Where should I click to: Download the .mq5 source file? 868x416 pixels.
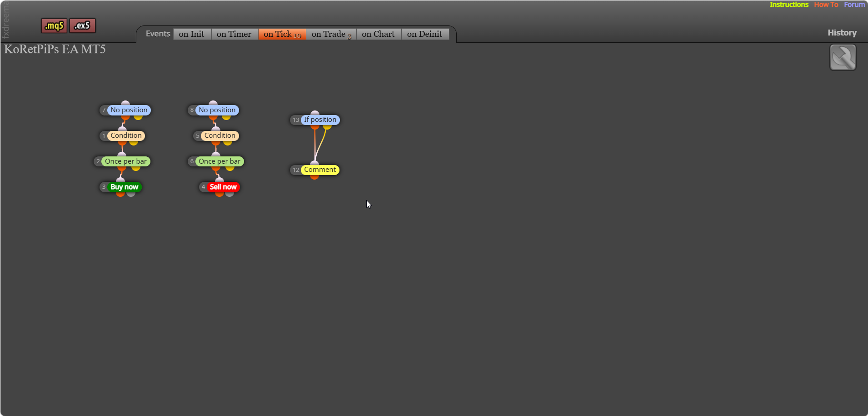[54, 26]
